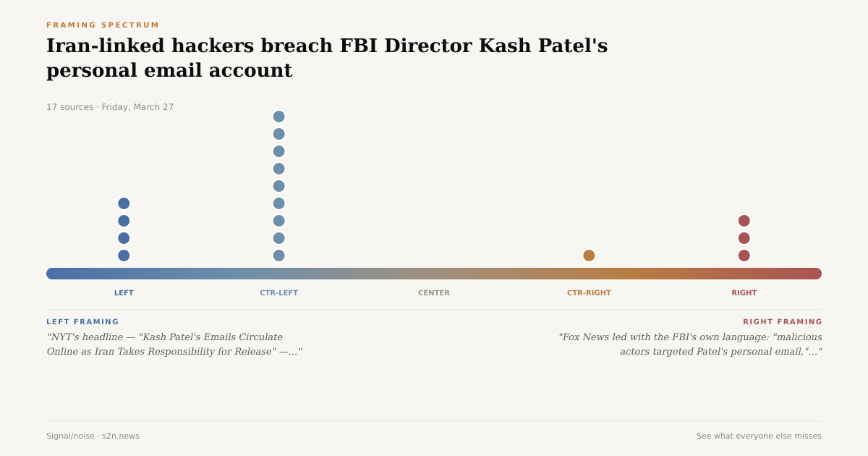Click the bottom red dot above the Right label
Viewport: 868px width, 456px height.
point(744,256)
